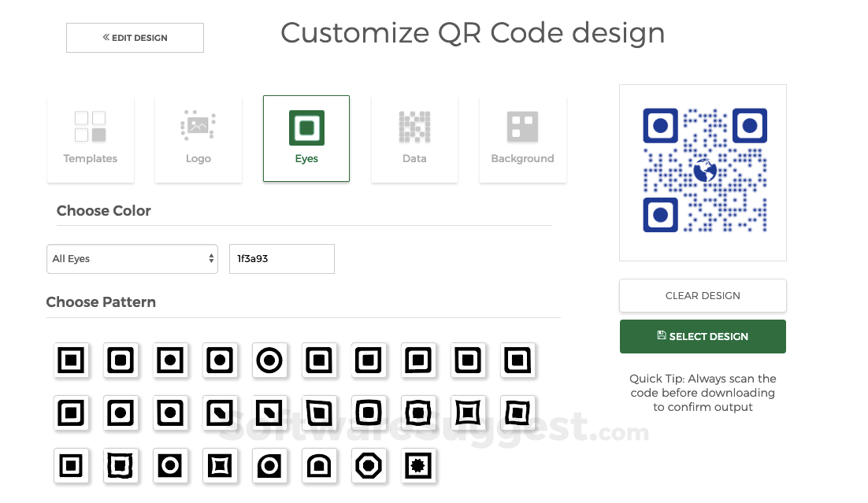Select the circular ring eye pattern
Viewport: 868px width, 503px height.
(270, 360)
